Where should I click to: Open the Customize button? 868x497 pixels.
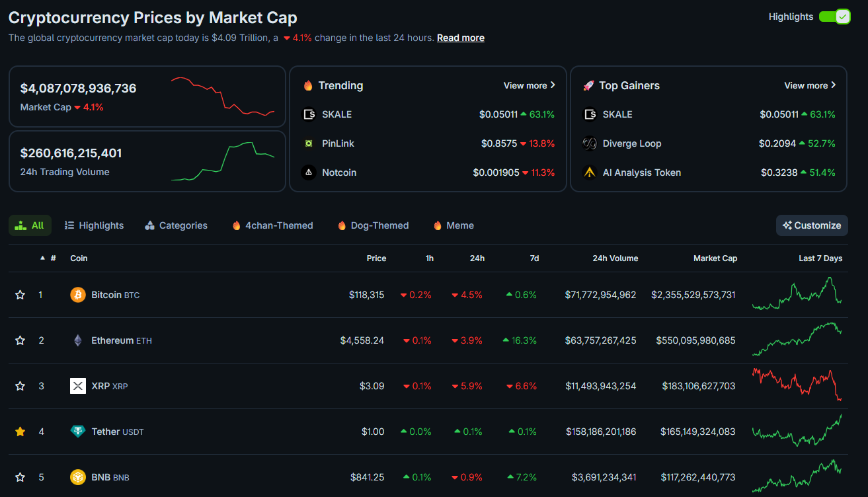click(x=812, y=225)
